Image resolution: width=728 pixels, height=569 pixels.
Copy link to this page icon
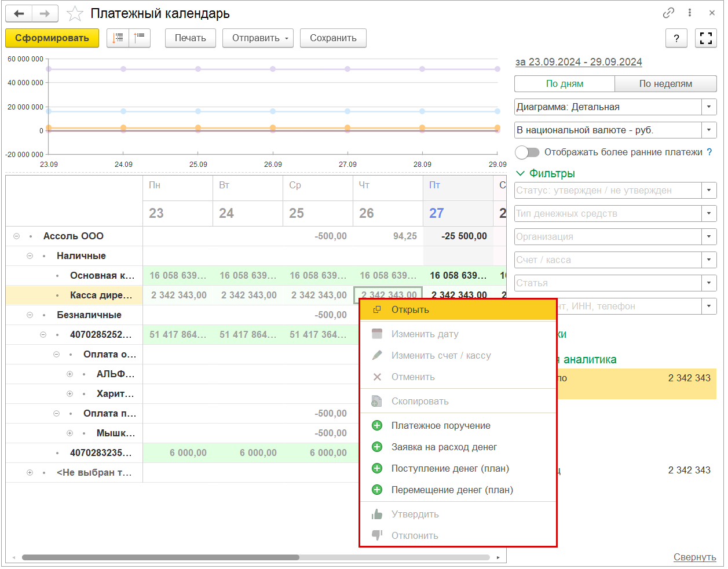(669, 13)
